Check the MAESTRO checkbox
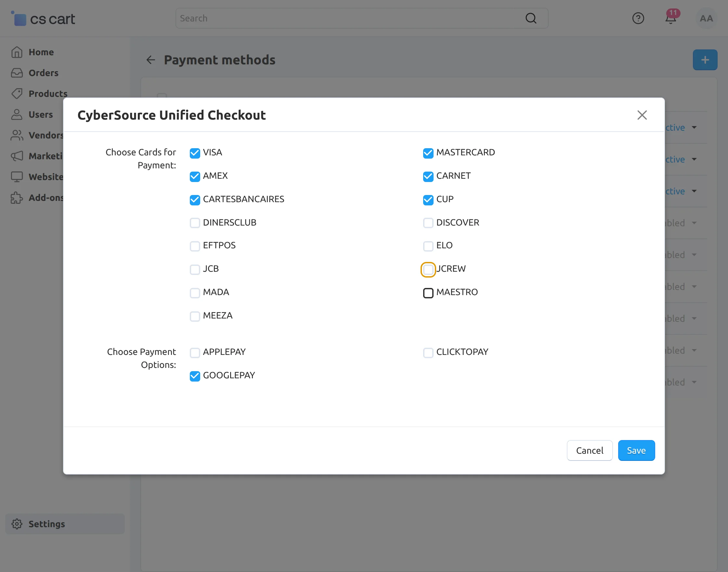 click(x=428, y=293)
